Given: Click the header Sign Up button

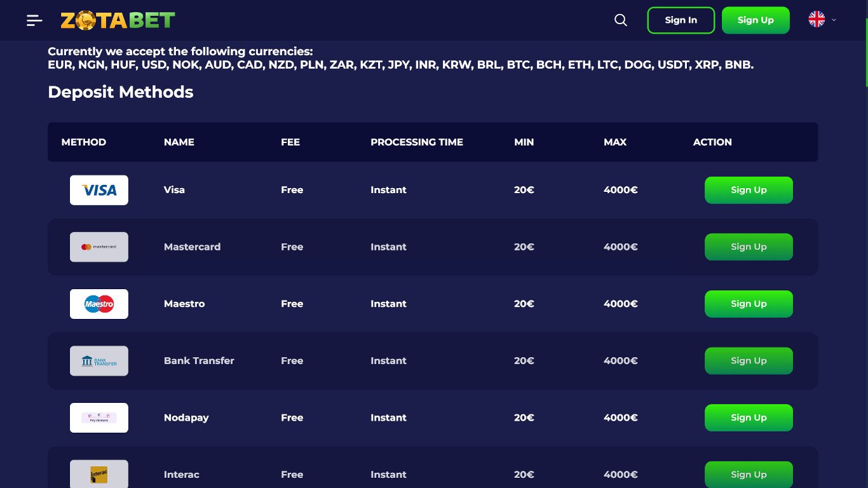Looking at the screenshot, I should click(756, 20).
